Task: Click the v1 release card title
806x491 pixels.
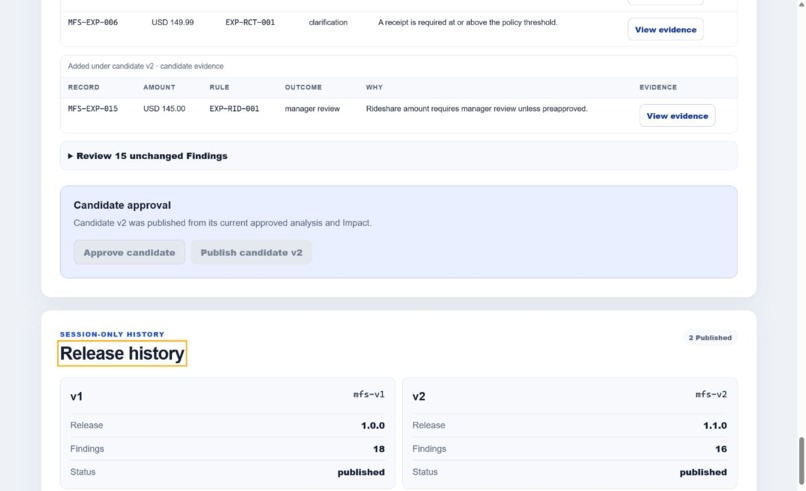Action: click(x=76, y=396)
